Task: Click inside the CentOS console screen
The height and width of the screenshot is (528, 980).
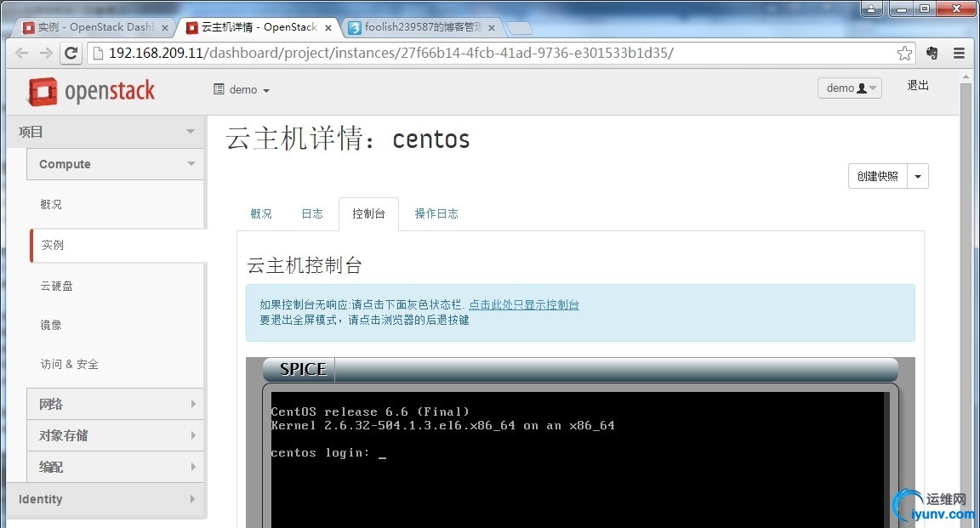Action: point(578,460)
